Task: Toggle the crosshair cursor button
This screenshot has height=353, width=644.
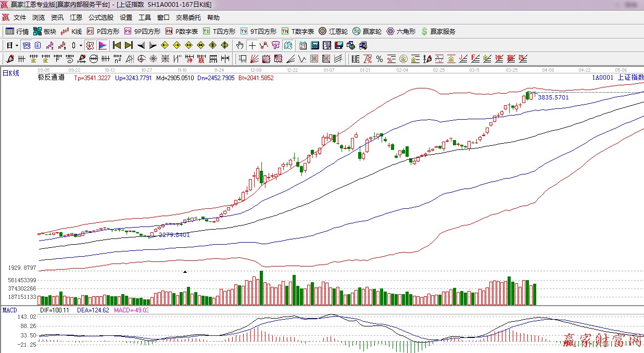Action: tap(252, 45)
